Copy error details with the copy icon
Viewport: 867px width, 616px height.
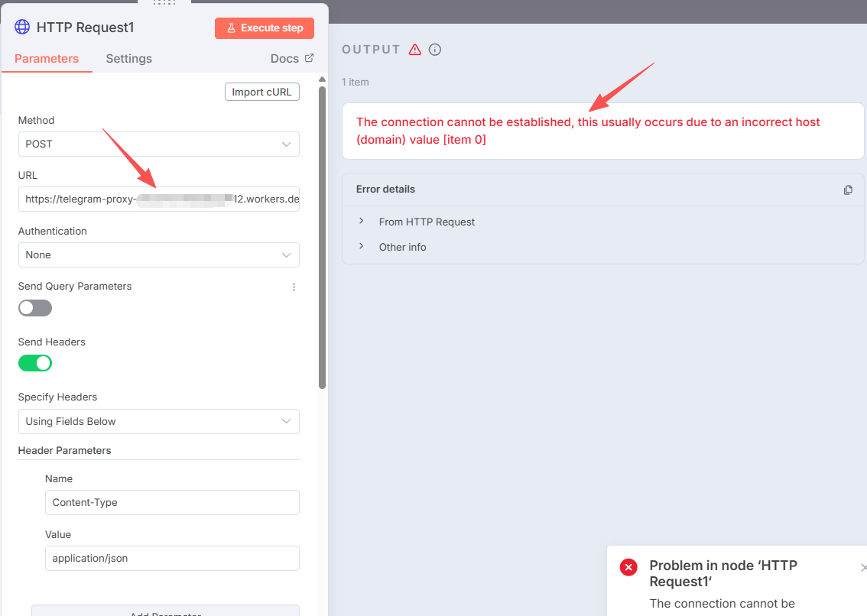848,190
